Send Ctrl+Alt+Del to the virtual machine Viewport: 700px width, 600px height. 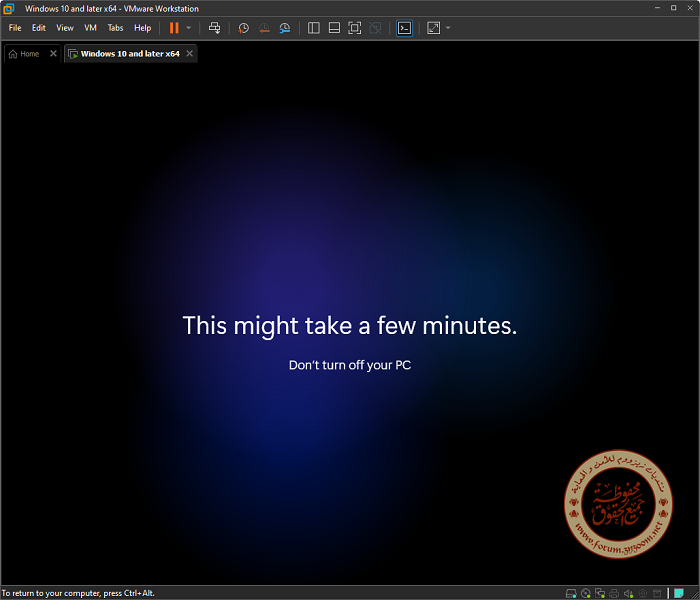[x=214, y=28]
